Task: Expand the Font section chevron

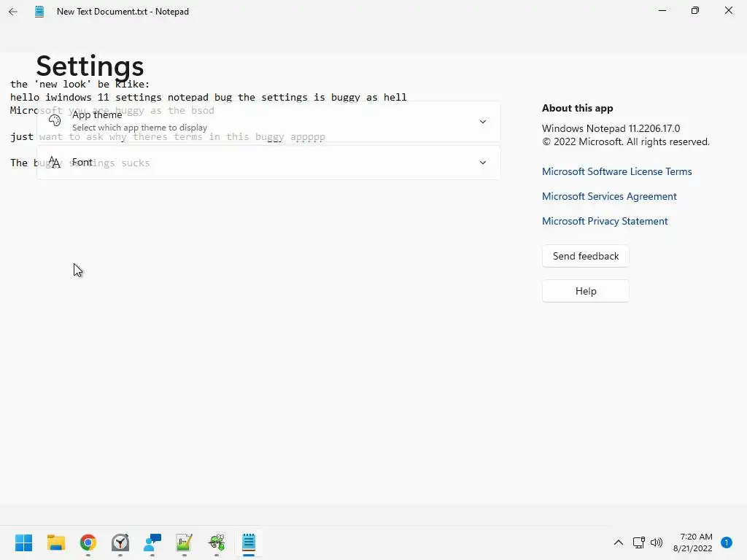Action: click(x=483, y=163)
